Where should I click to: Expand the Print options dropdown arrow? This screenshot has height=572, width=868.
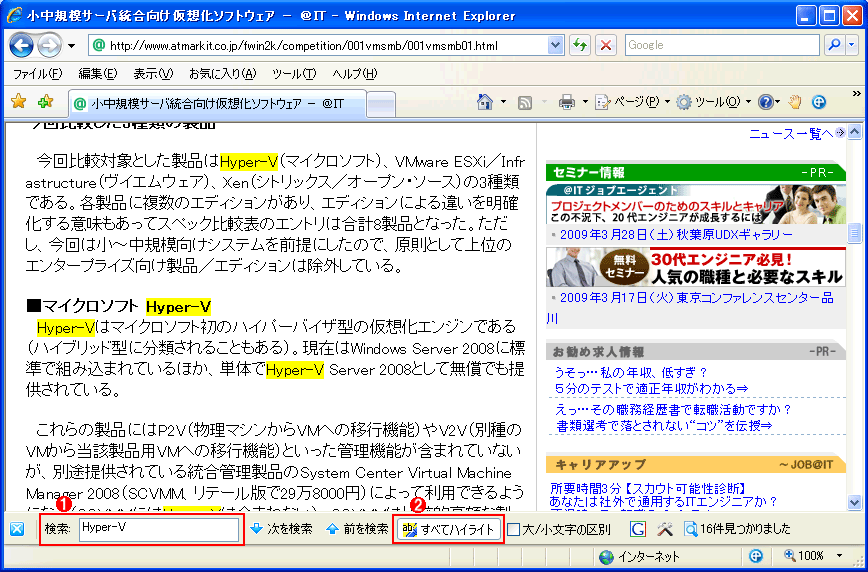click(x=585, y=102)
